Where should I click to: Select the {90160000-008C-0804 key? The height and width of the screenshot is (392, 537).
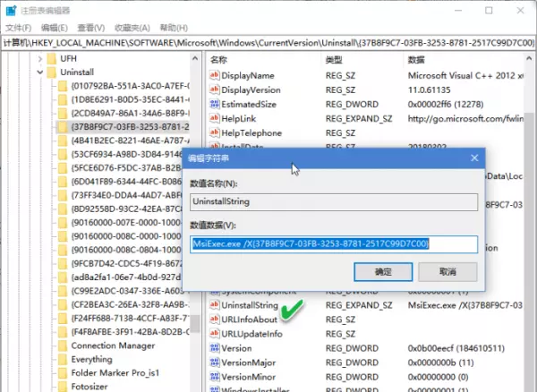pyautogui.click(x=126, y=250)
